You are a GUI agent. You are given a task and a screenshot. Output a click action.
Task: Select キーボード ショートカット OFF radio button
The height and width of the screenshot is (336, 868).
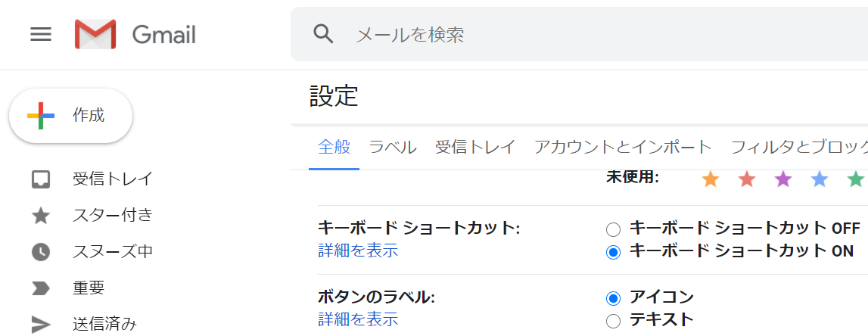[614, 229]
